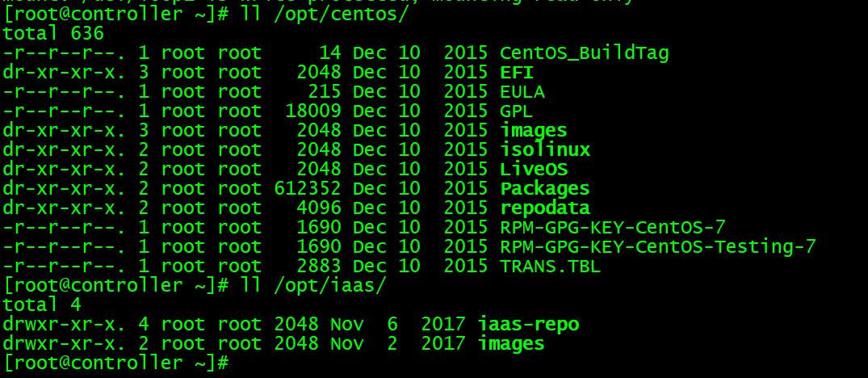Click the size value 4096
Screen dimensions: 868x378
[319, 208]
